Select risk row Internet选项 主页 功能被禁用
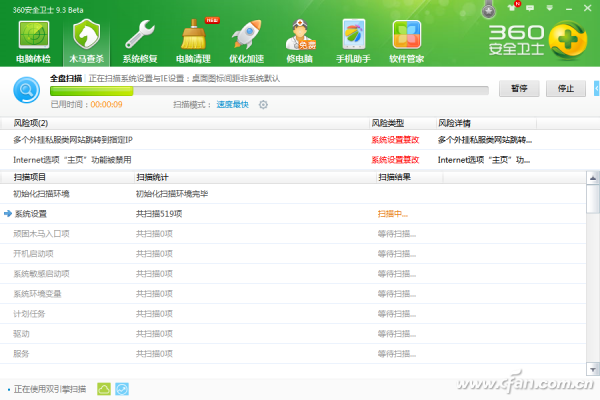Image resolution: width=600 pixels, height=400 pixels. (300, 160)
